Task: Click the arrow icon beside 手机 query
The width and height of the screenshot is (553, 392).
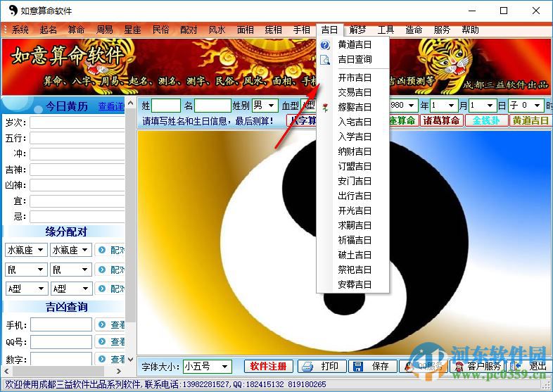Action: tap(102, 324)
